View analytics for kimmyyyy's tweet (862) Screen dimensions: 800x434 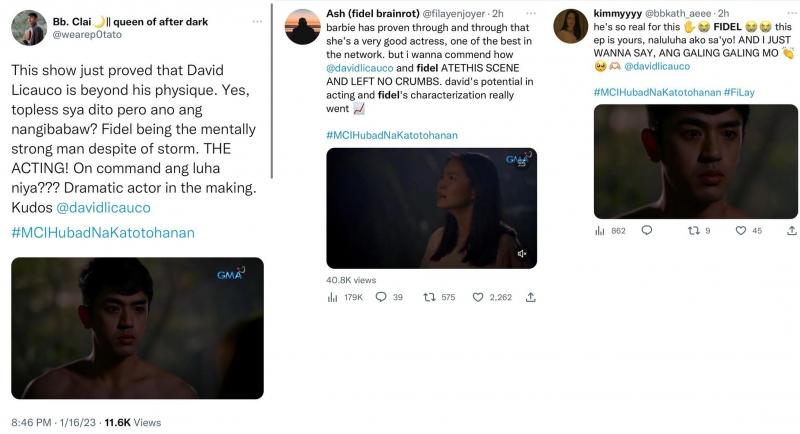pos(600,231)
